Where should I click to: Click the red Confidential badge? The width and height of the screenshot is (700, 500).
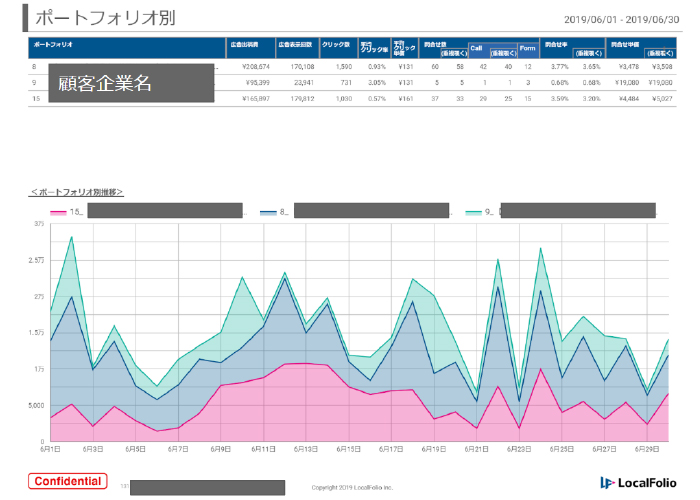68,481
